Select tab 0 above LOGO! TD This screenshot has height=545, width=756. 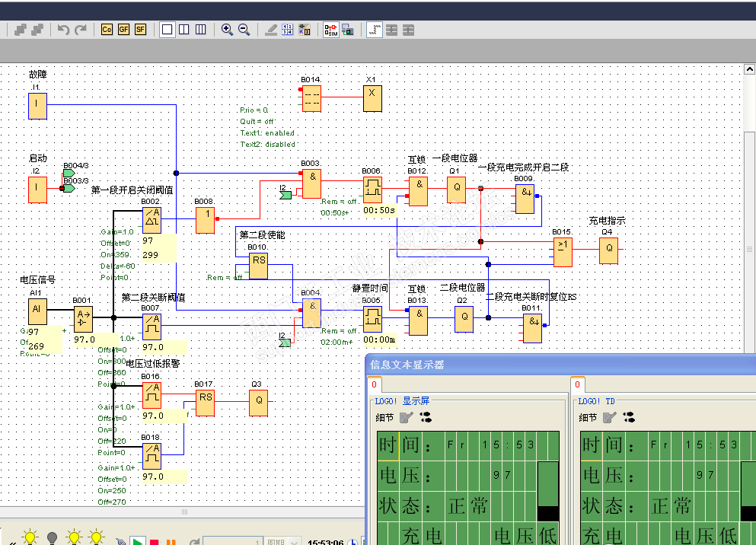coord(578,385)
